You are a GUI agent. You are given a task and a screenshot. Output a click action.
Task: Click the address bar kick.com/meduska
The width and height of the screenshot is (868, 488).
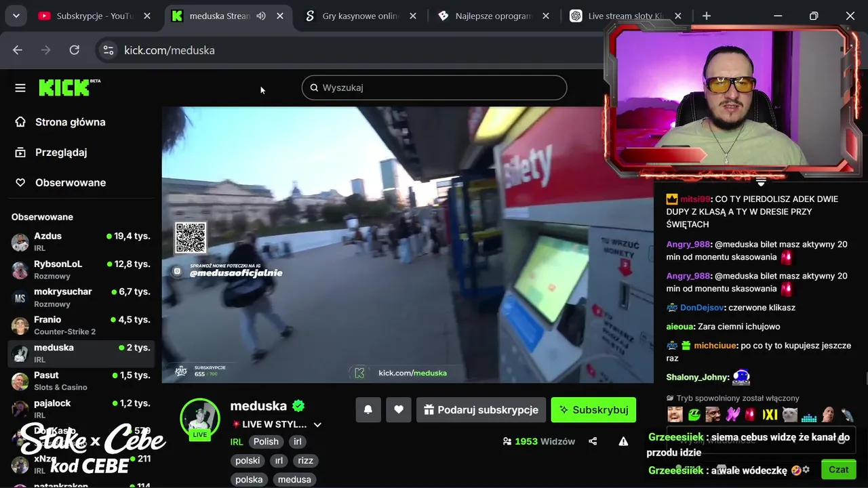[x=170, y=50]
